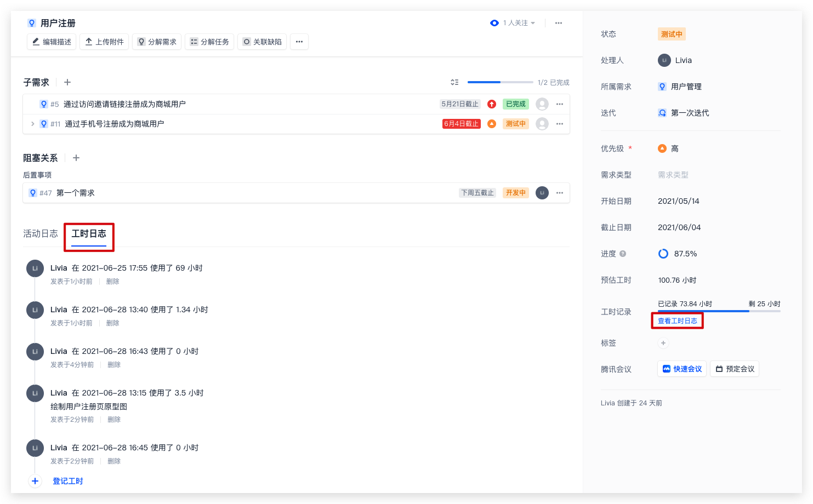Open sub-requirement #11 通过手机号注册成为商城用户
Screen dimensions: 813x504
tap(115, 124)
